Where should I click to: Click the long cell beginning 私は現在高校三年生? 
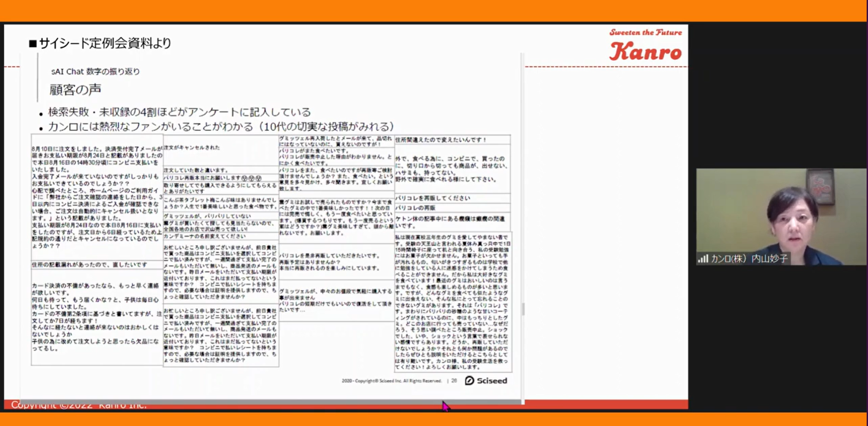[453, 302]
